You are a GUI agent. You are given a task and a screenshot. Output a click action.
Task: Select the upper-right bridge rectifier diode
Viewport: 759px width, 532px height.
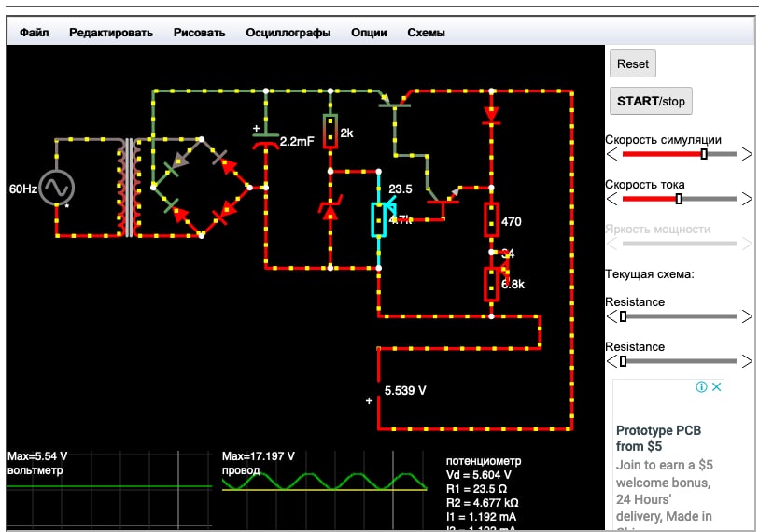click(x=226, y=163)
